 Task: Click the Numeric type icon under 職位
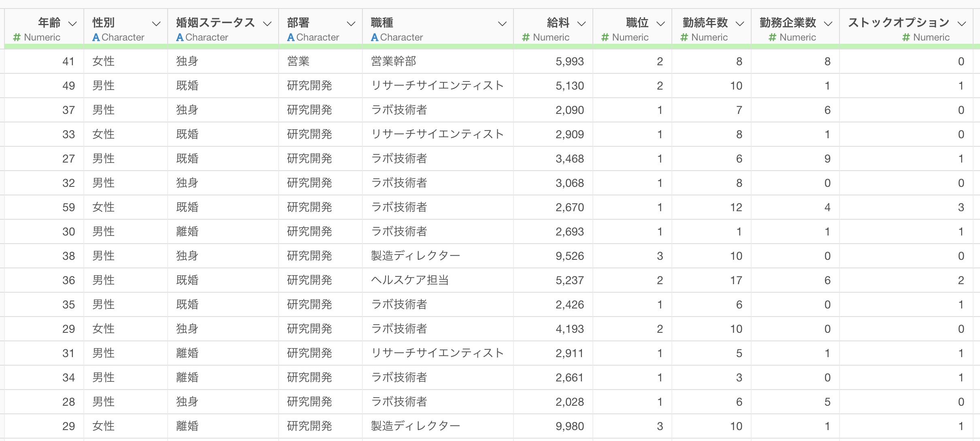(x=605, y=37)
